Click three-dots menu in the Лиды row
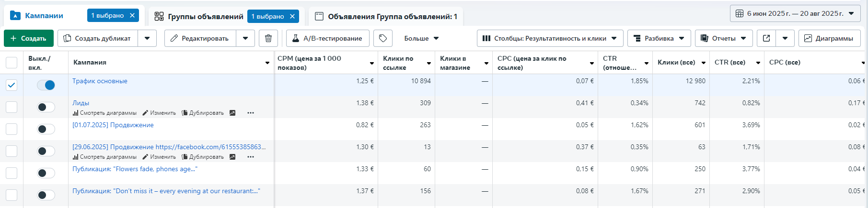The width and height of the screenshot is (868, 208). click(x=250, y=113)
